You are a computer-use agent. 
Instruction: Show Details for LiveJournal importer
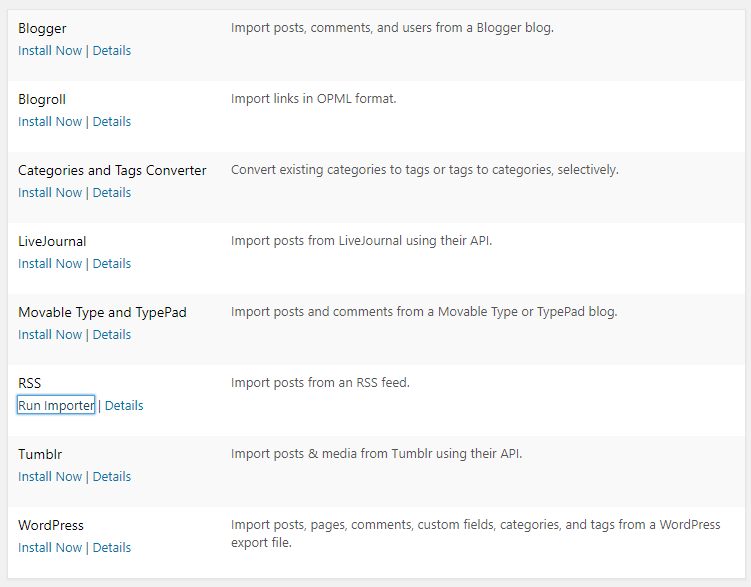click(111, 264)
